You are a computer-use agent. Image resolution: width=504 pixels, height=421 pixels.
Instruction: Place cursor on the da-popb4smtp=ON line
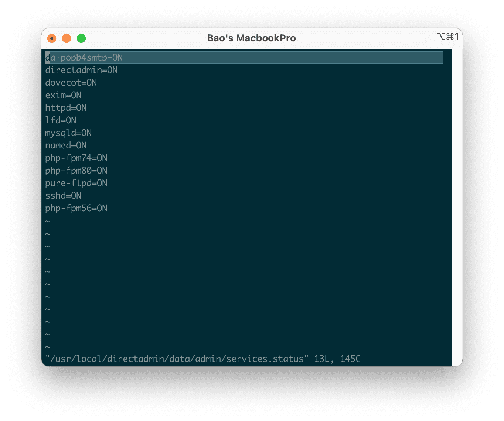[84, 58]
